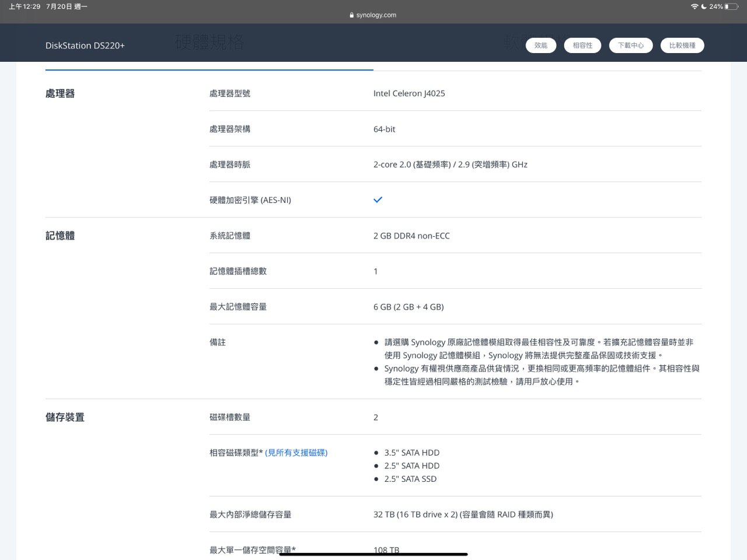Click the Intel Celeron J4025 value
The height and width of the screenshot is (560, 747).
tap(409, 93)
